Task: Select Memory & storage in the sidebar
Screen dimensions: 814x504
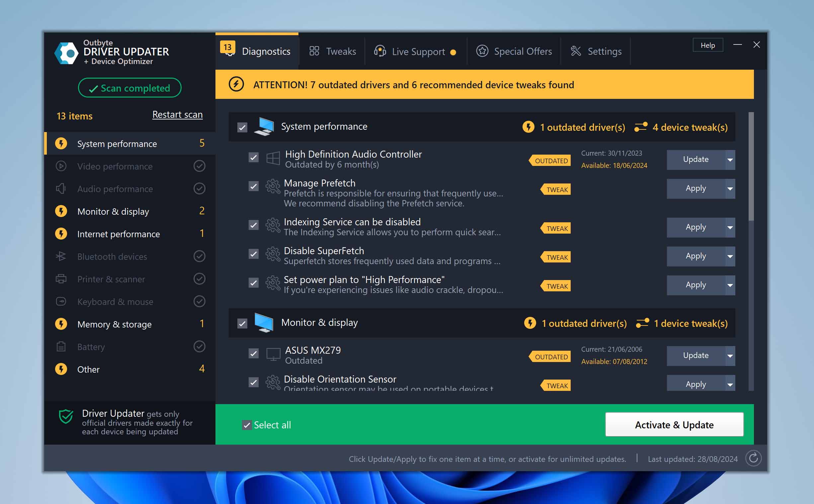Action: tap(130, 324)
